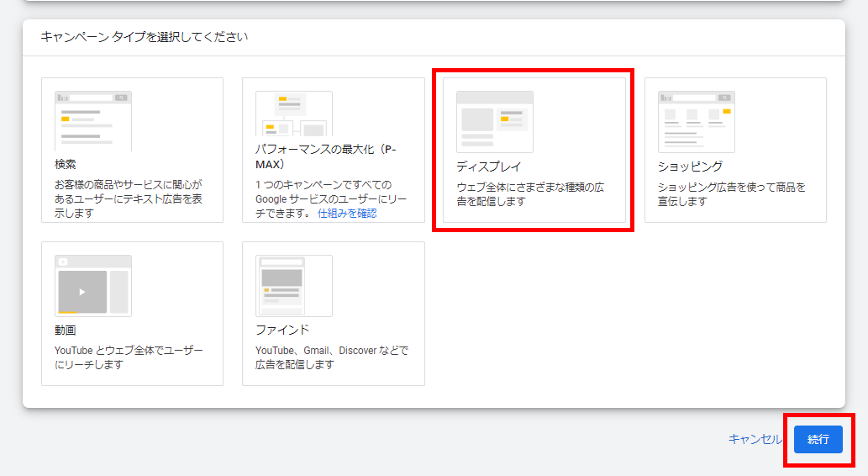The width and height of the screenshot is (868, 476).
Task: Click the Search card description about text ads
Action: 129,198
